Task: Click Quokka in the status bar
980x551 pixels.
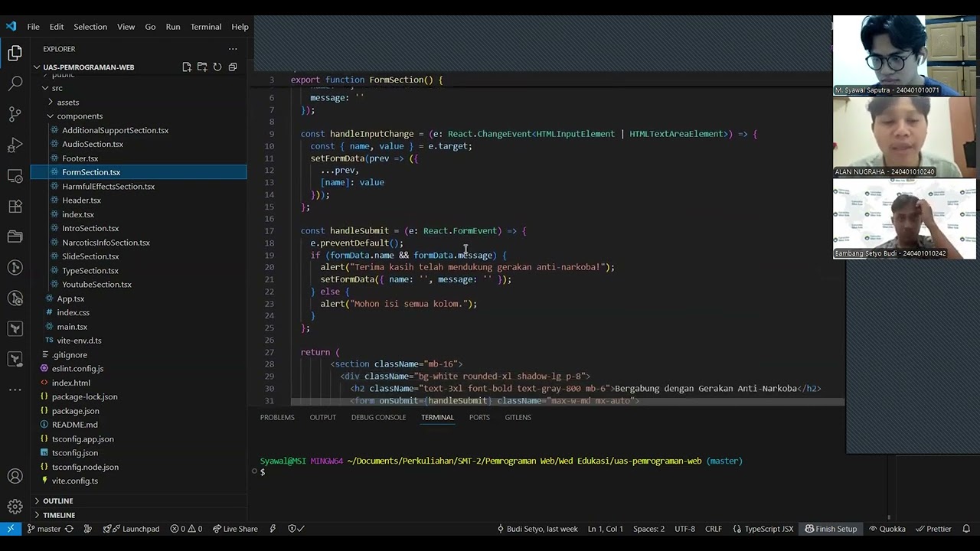Action: [887, 529]
